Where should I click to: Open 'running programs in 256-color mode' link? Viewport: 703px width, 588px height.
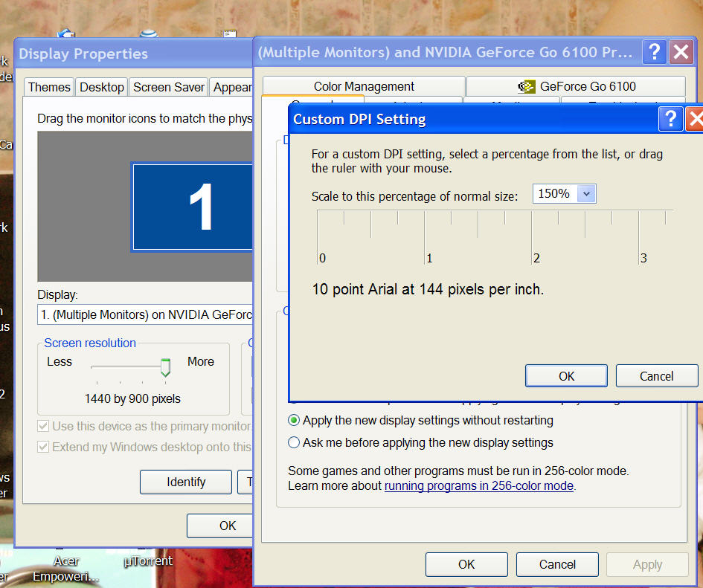[479, 486]
